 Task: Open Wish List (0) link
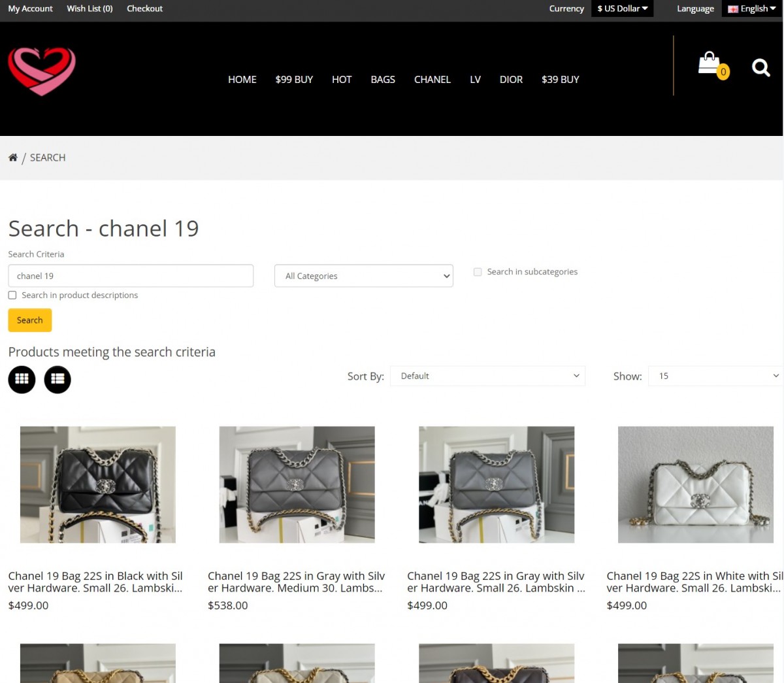point(90,8)
